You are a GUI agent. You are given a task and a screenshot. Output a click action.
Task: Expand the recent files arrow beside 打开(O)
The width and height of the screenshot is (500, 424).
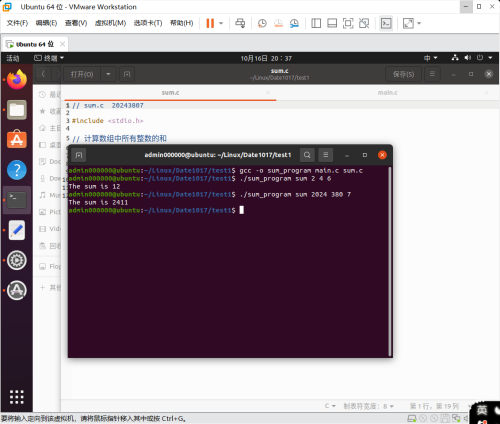108,74
